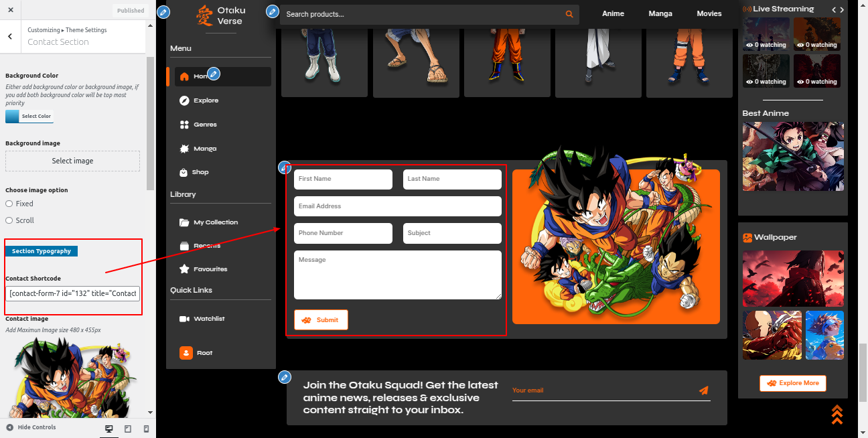Close the Customizer with X icon
This screenshot has width=868, height=438.
[x=11, y=10]
